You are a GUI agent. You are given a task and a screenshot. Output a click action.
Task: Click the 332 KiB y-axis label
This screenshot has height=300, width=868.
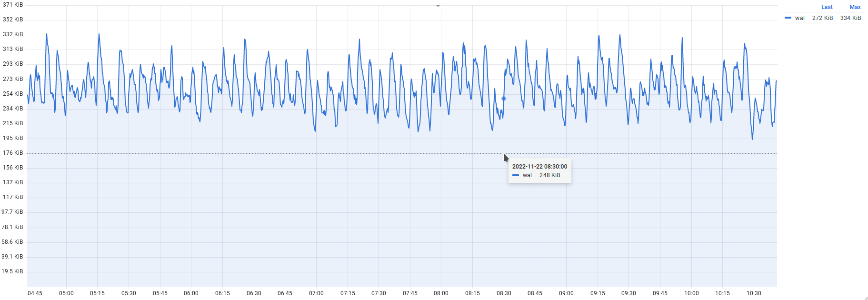13,34
